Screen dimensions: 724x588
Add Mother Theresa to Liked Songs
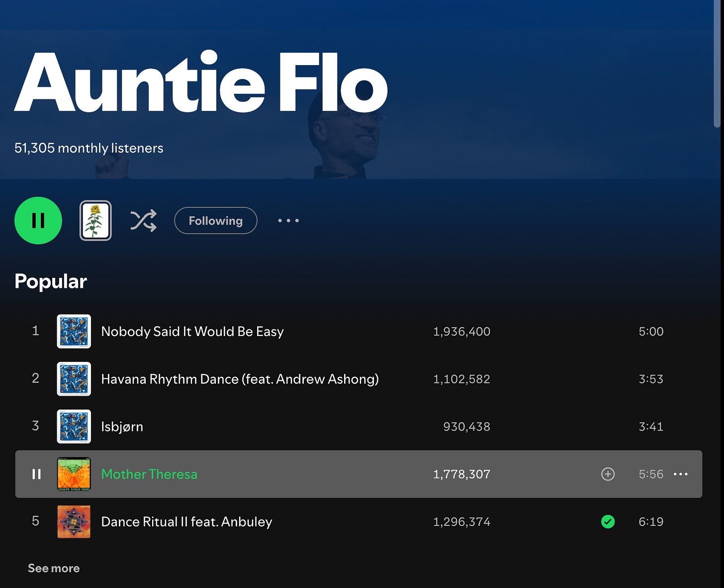pyautogui.click(x=608, y=474)
